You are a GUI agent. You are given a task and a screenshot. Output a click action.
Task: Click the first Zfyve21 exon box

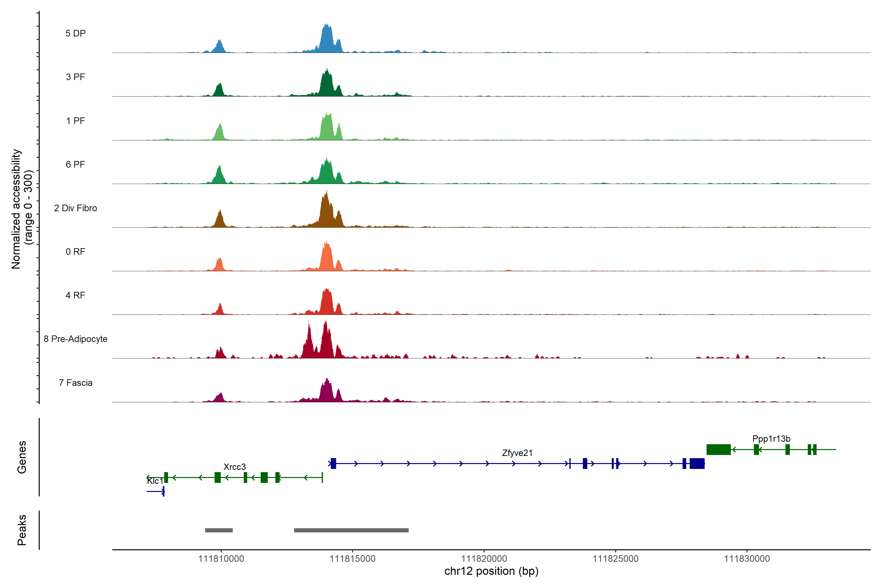(x=333, y=464)
